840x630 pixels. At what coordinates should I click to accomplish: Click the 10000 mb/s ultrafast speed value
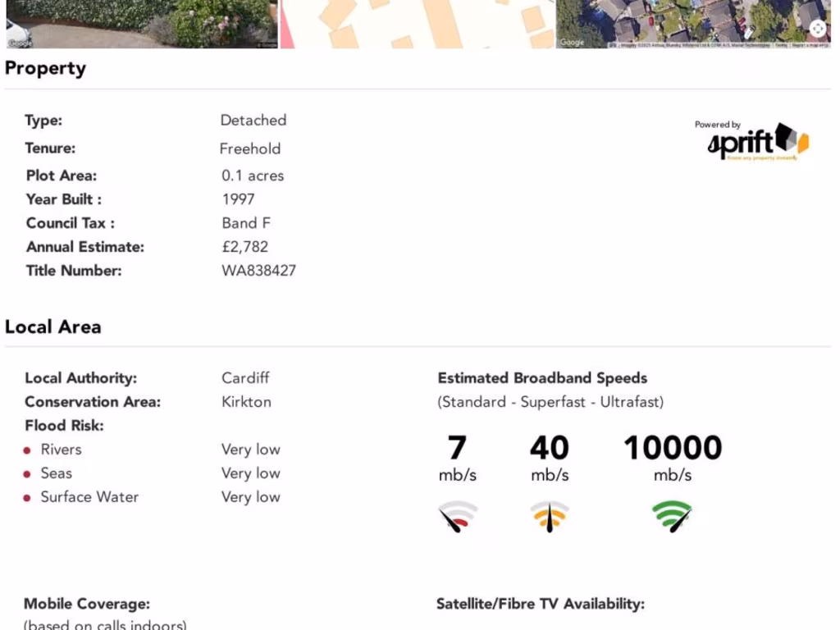pyautogui.click(x=673, y=458)
